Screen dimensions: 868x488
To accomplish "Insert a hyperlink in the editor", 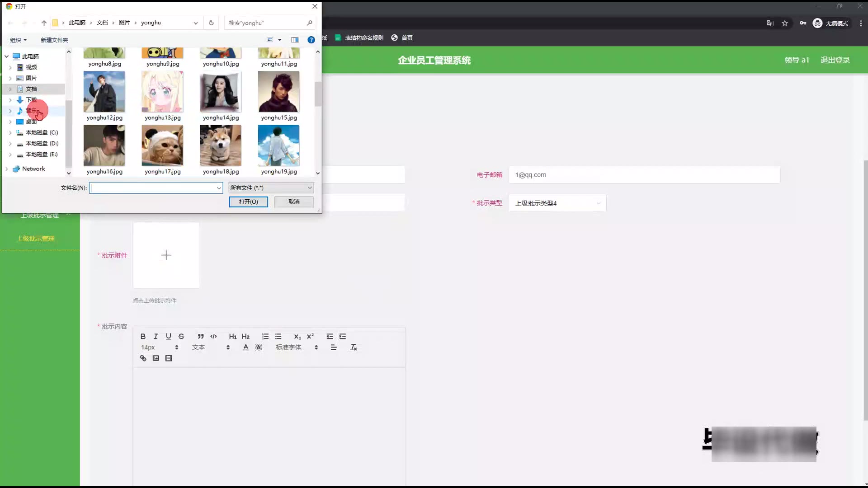I will tap(143, 358).
